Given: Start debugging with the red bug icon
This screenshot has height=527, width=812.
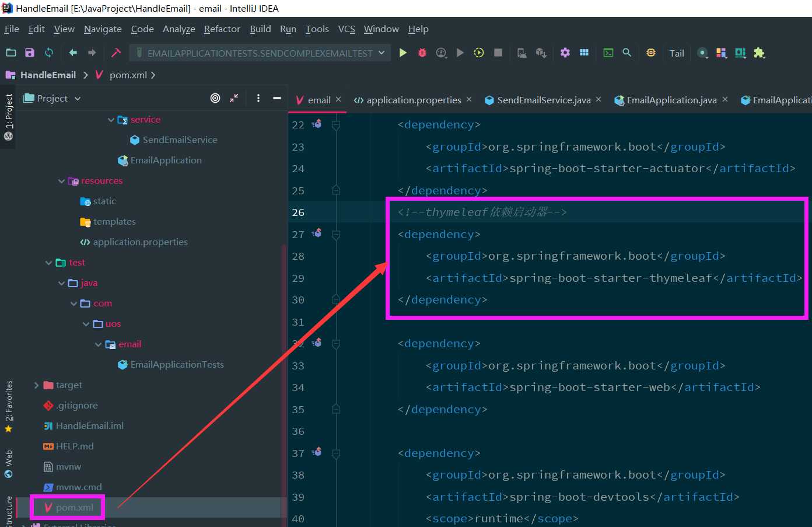Looking at the screenshot, I should [x=422, y=53].
